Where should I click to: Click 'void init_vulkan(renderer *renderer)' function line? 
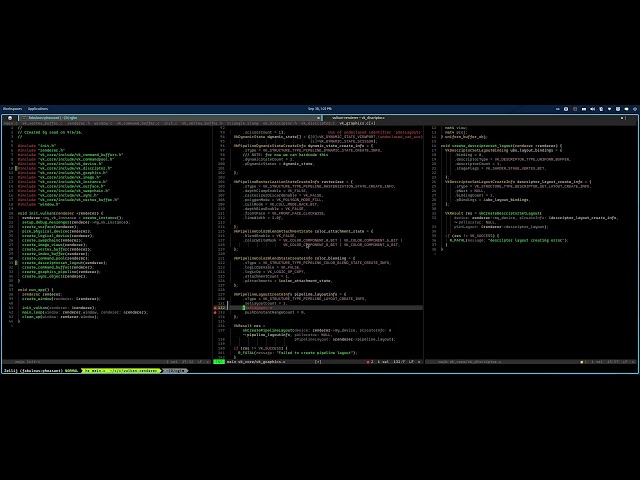60,213
